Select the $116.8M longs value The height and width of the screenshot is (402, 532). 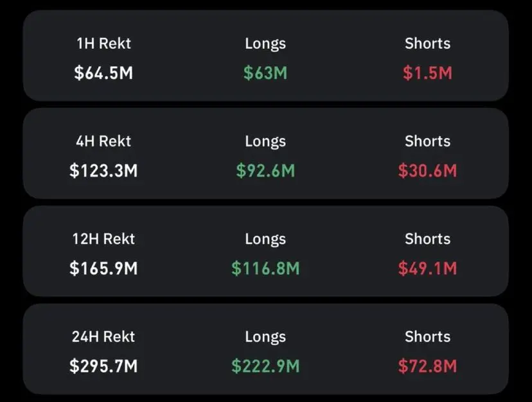pos(265,268)
